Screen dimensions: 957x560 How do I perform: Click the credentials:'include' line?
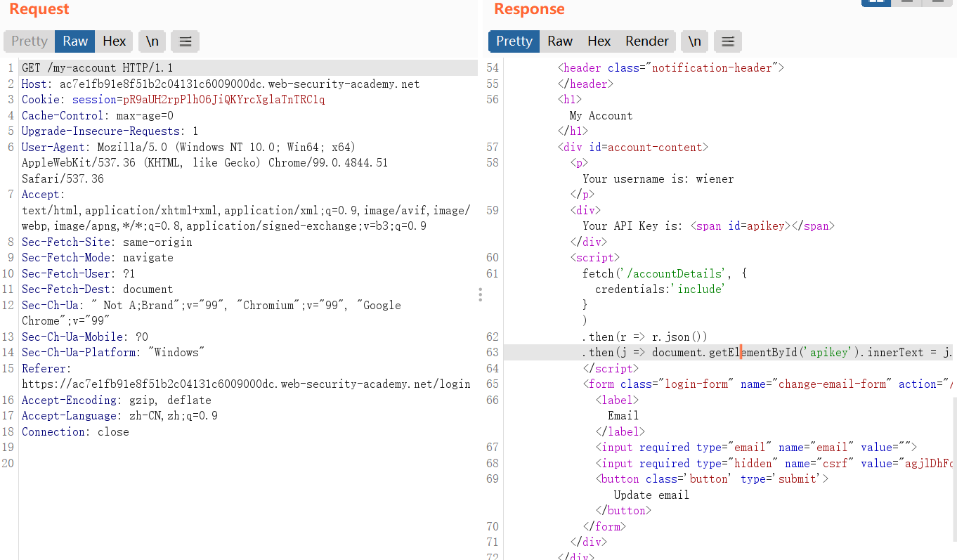tap(660, 289)
